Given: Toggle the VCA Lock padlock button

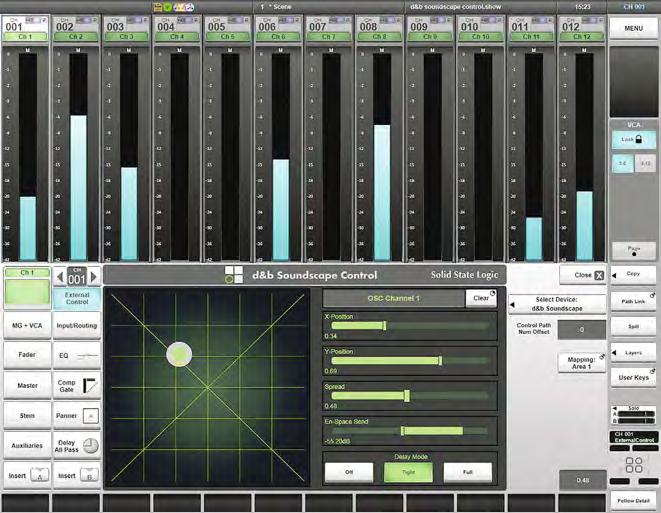Looking at the screenshot, I should point(634,140).
